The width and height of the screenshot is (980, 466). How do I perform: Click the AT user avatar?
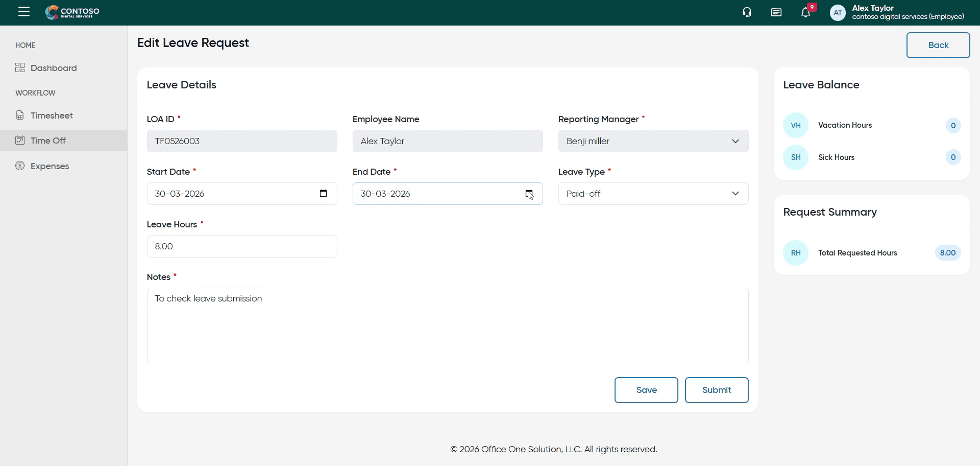838,13
